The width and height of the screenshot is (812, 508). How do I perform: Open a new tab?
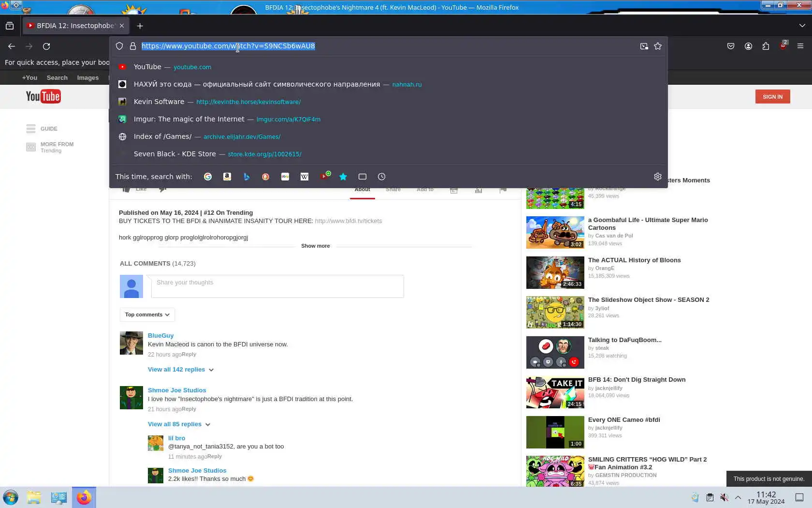140,26
